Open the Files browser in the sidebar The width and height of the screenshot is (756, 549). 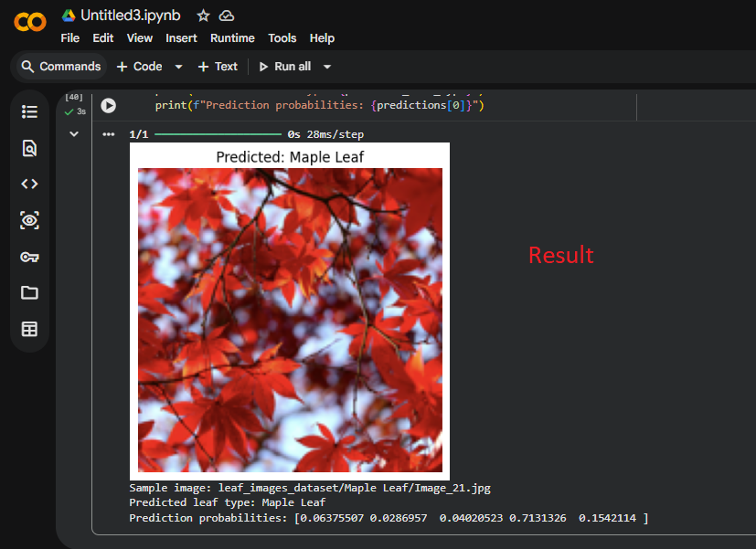pos(29,292)
